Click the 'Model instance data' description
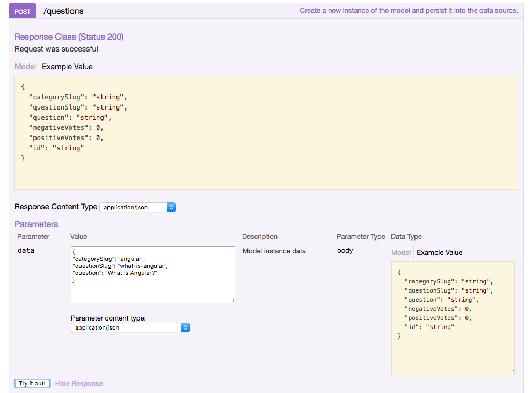This screenshot has height=393, width=532. pyautogui.click(x=274, y=251)
